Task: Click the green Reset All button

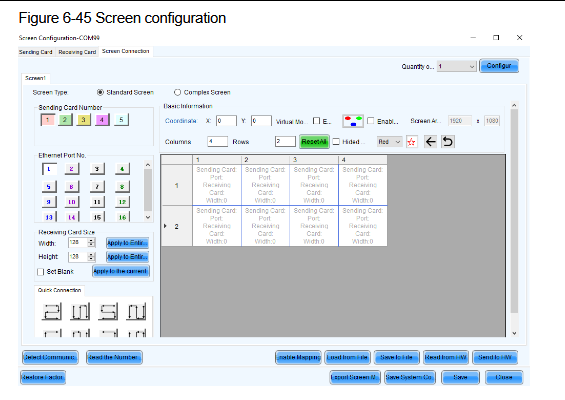Action: 314,142
